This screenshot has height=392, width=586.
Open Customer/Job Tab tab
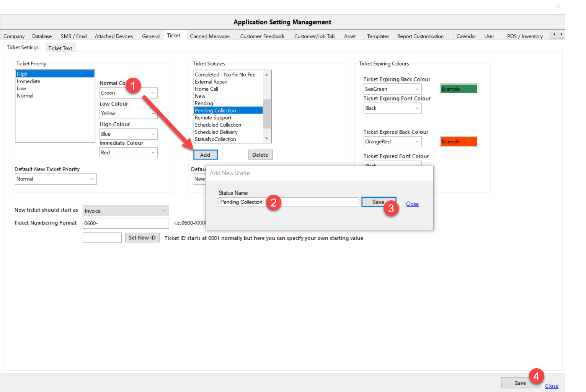(x=314, y=36)
